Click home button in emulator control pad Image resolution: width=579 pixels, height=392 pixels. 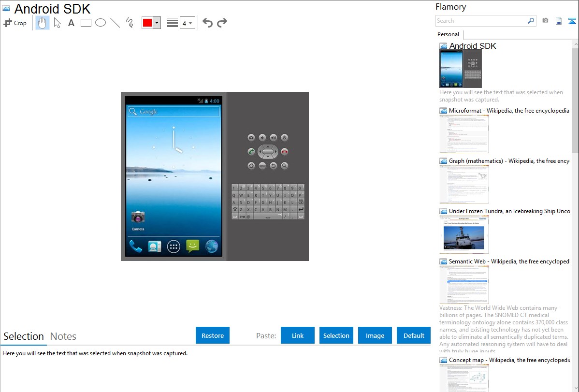(x=251, y=165)
